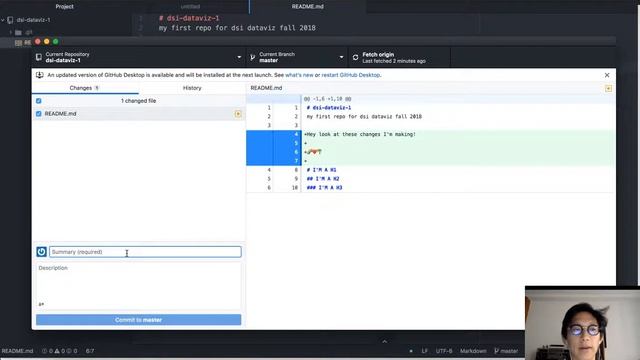Screen dimensions: 640x360
Task: Click Project panel header in Atom
Action: pos(64,7)
